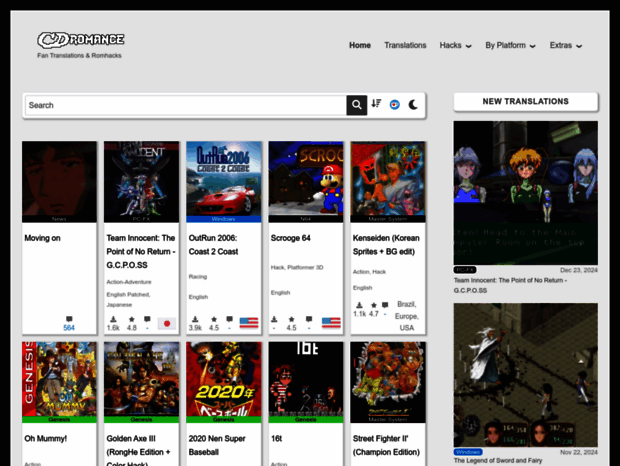
Task: Click star rating icon on Kenseiden card
Action: [374, 305]
